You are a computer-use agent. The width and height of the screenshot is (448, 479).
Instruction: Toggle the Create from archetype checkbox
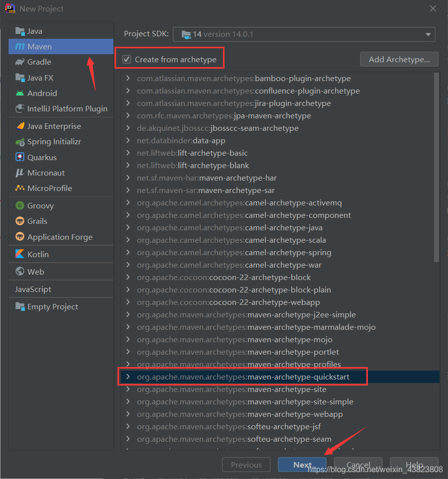tap(127, 60)
